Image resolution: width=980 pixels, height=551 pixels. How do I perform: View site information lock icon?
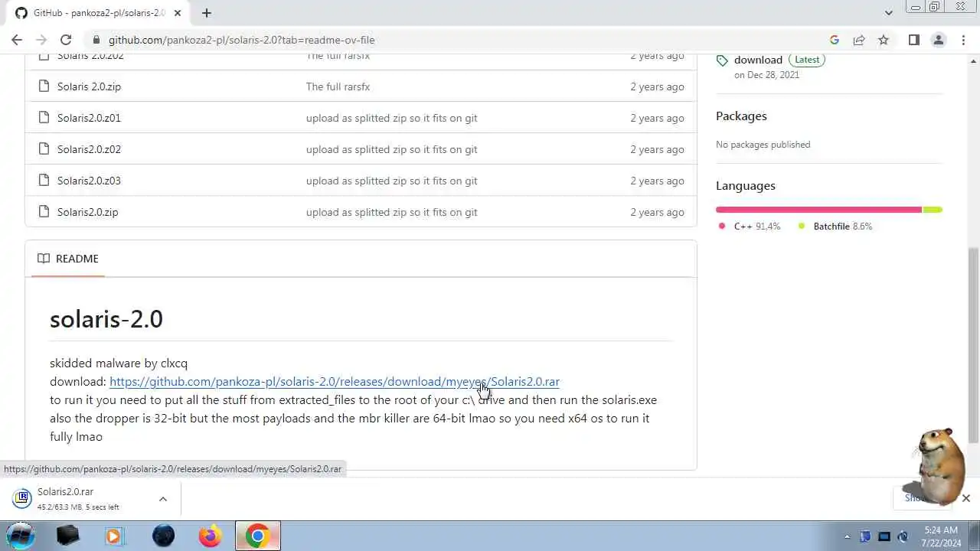pos(96,40)
